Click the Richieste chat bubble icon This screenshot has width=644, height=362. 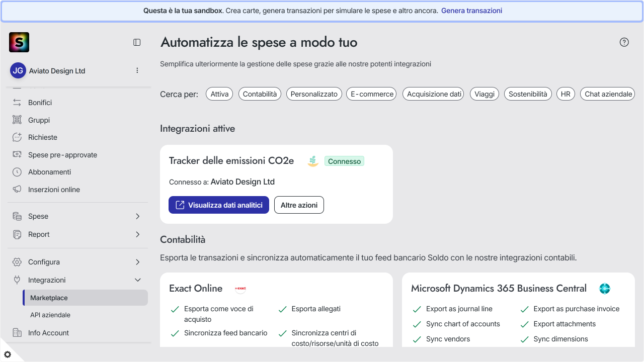tap(17, 137)
